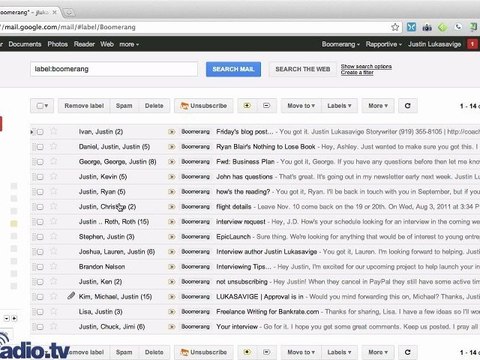This screenshot has width=480, height=360.
Task: Close the Boomerang browser tab
Action: pyautogui.click(x=55, y=12)
